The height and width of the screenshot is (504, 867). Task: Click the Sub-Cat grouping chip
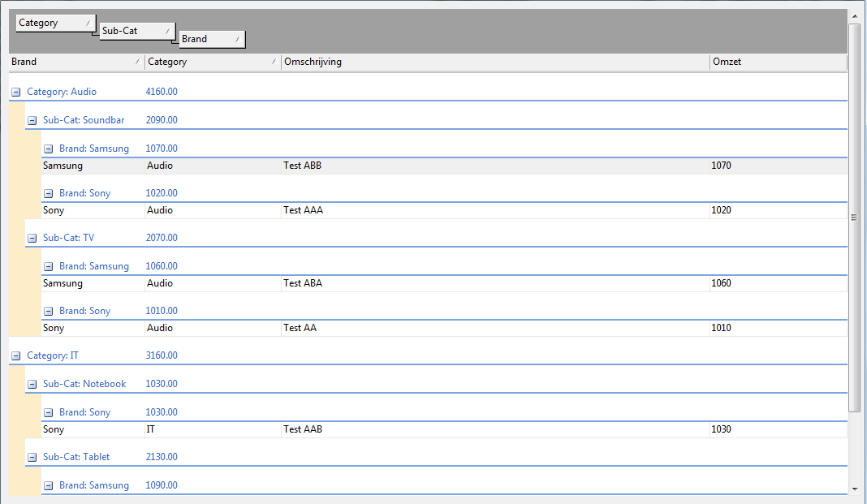pos(136,32)
